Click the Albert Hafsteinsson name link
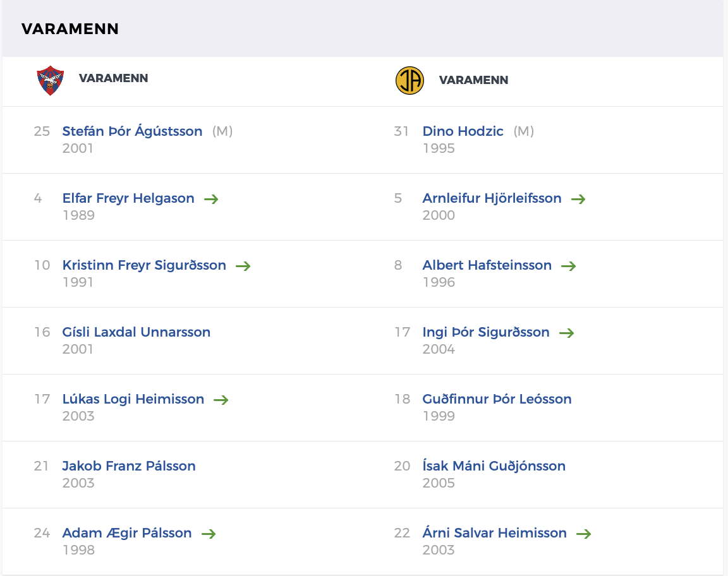This screenshot has width=728, height=576. pos(487,265)
